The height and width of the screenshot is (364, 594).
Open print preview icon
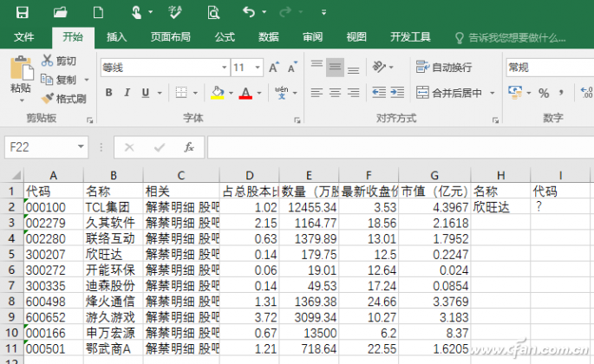pyautogui.click(x=213, y=12)
